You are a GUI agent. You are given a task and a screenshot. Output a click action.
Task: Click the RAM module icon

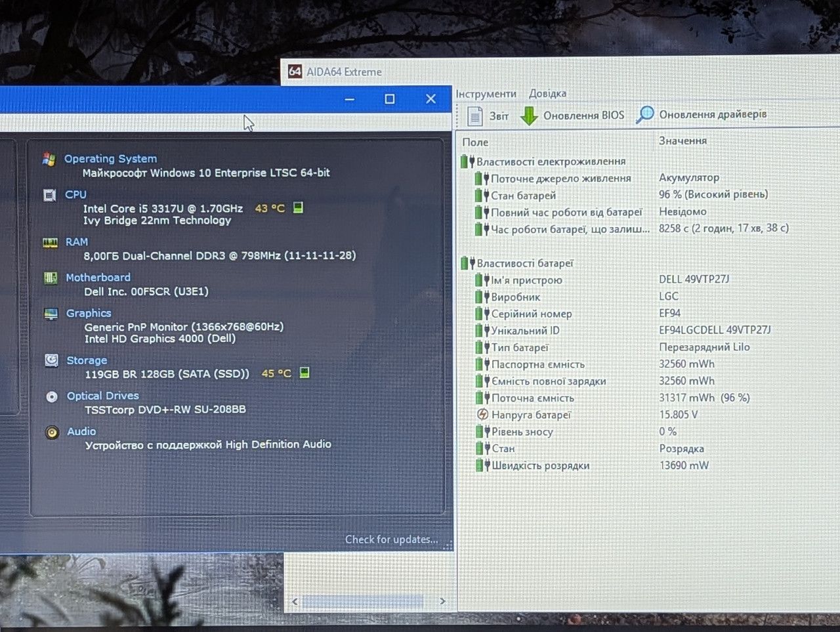51,242
